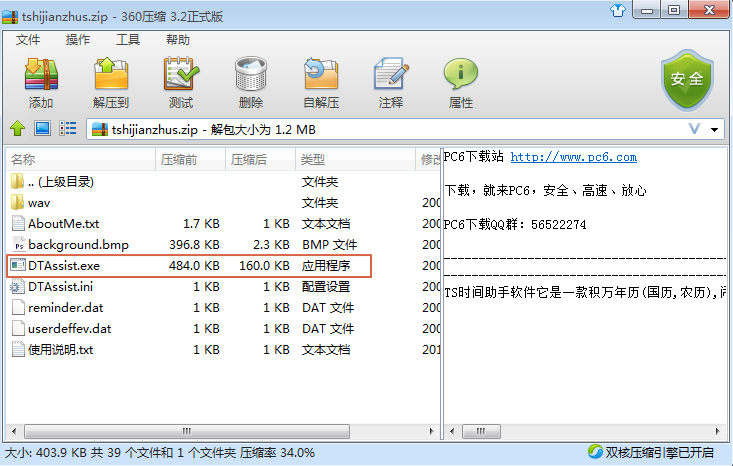Click the parent directory folder icon
733x466 pixels.
coord(17,181)
